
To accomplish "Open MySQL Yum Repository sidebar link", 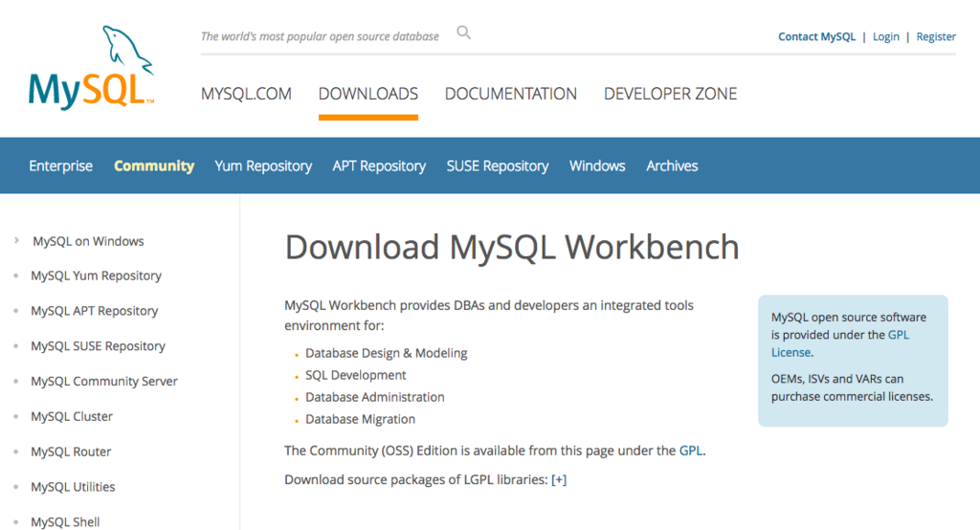I will point(97,276).
